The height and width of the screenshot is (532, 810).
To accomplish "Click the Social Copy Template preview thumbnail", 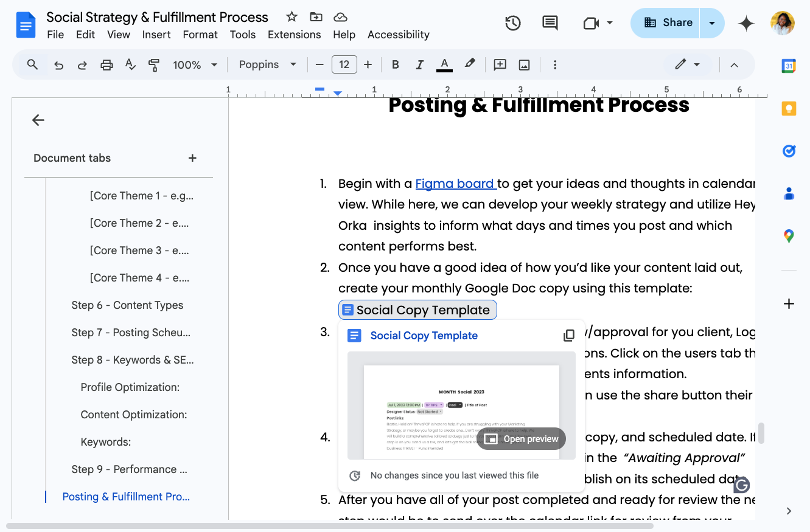I will [x=461, y=405].
